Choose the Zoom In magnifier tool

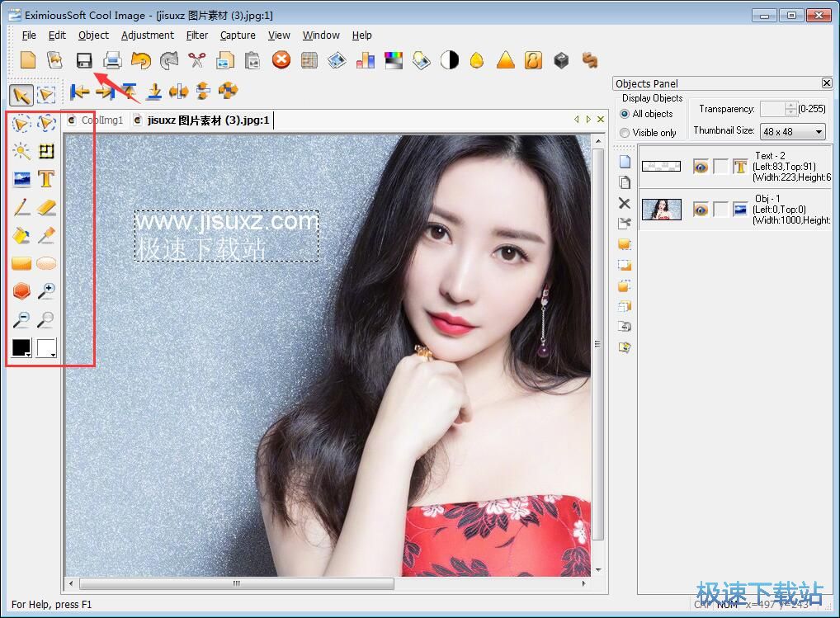point(46,290)
